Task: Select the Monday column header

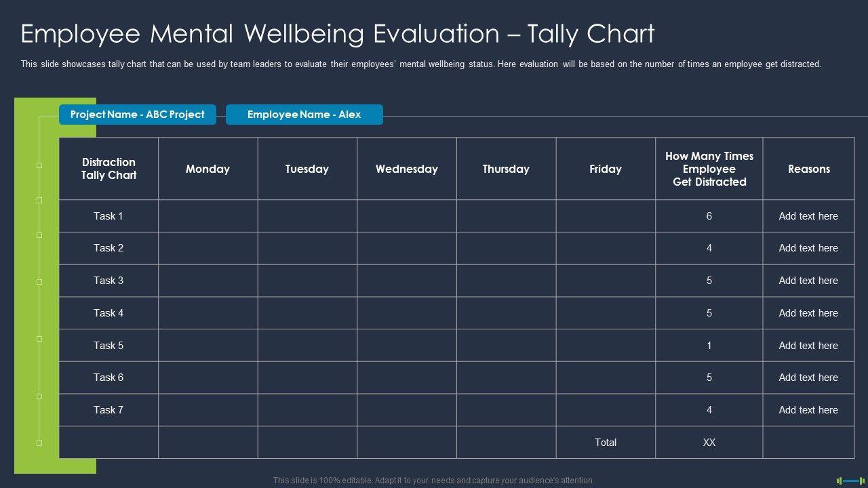Action: [x=208, y=169]
